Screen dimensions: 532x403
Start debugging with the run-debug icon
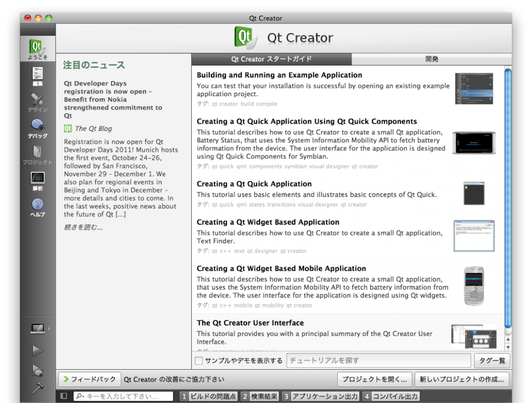pyautogui.click(x=37, y=370)
